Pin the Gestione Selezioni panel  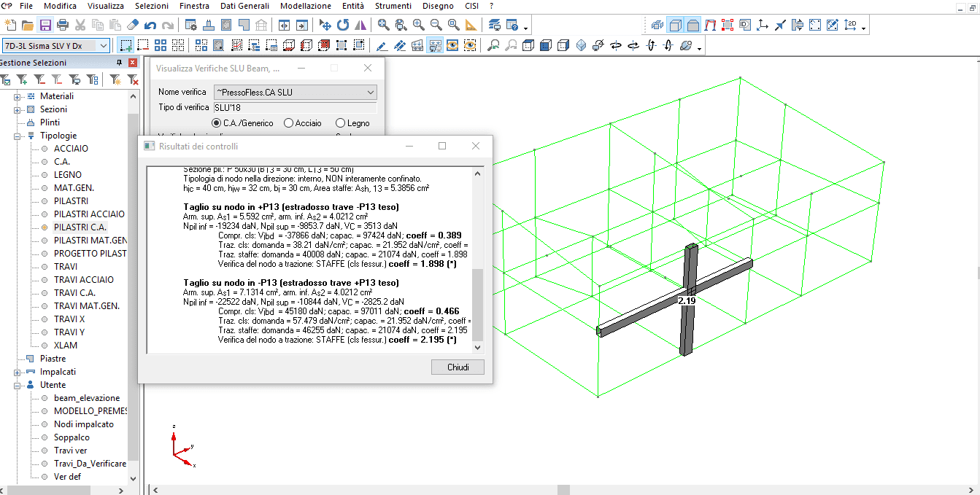coord(119,63)
